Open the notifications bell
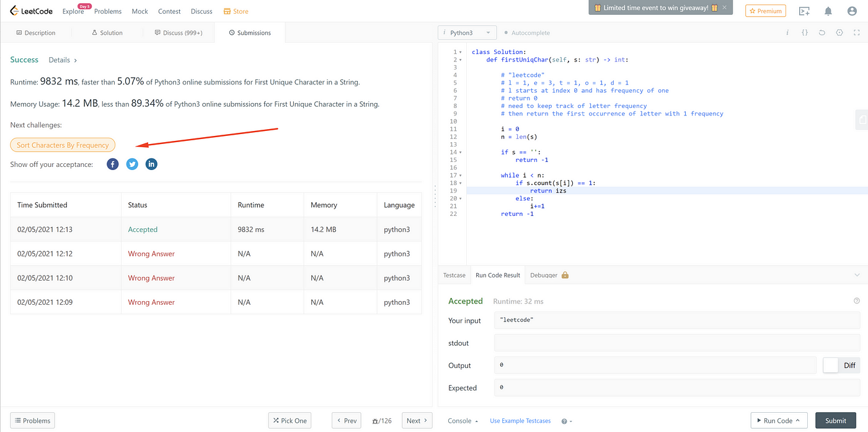Image resolution: width=868 pixels, height=432 pixels. click(x=828, y=11)
